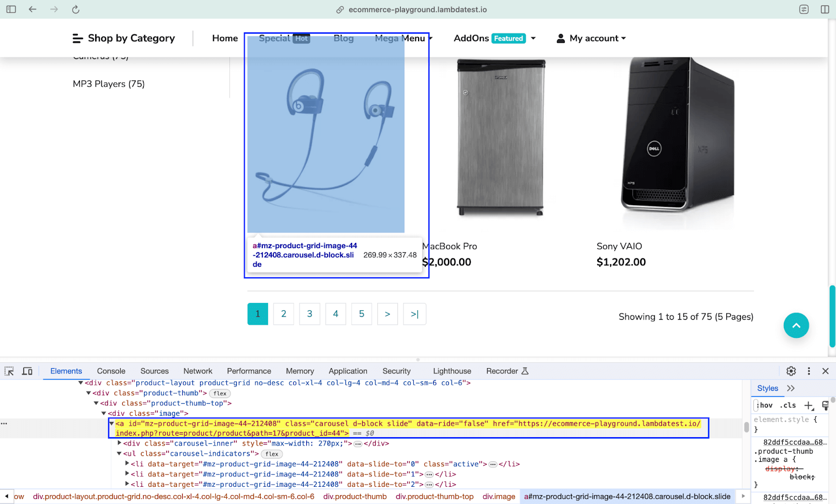836x504 pixels.
Task: Toggle the device toolbar icon
Action: point(27,371)
